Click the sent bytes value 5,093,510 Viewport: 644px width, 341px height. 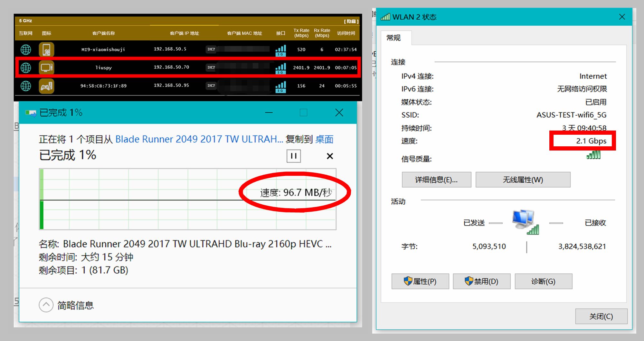(x=489, y=247)
